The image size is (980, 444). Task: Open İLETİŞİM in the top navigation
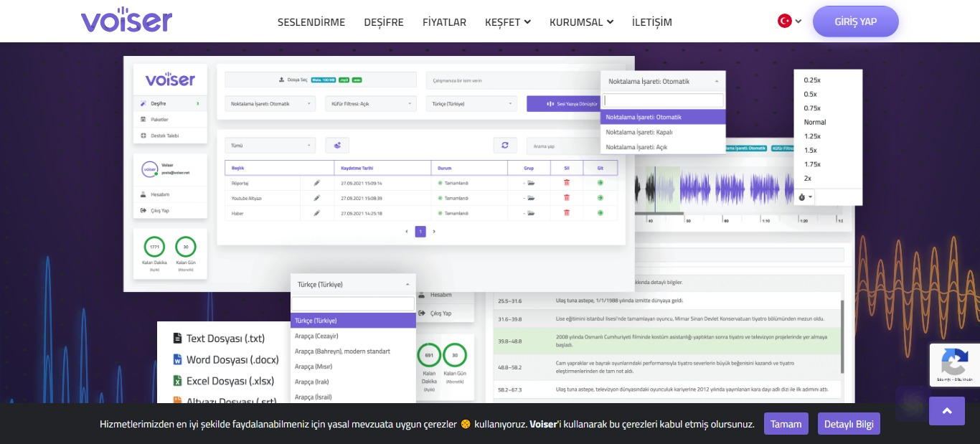(x=652, y=22)
